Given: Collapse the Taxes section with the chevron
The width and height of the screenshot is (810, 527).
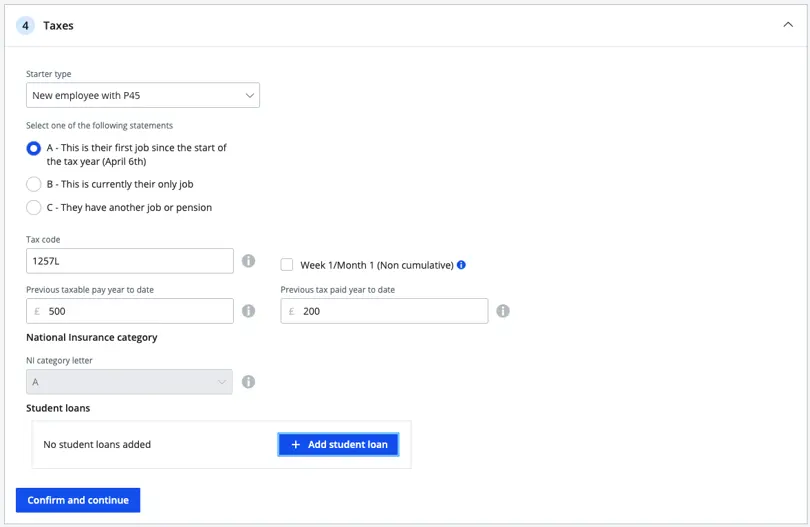Looking at the screenshot, I should pyautogui.click(x=787, y=25).
